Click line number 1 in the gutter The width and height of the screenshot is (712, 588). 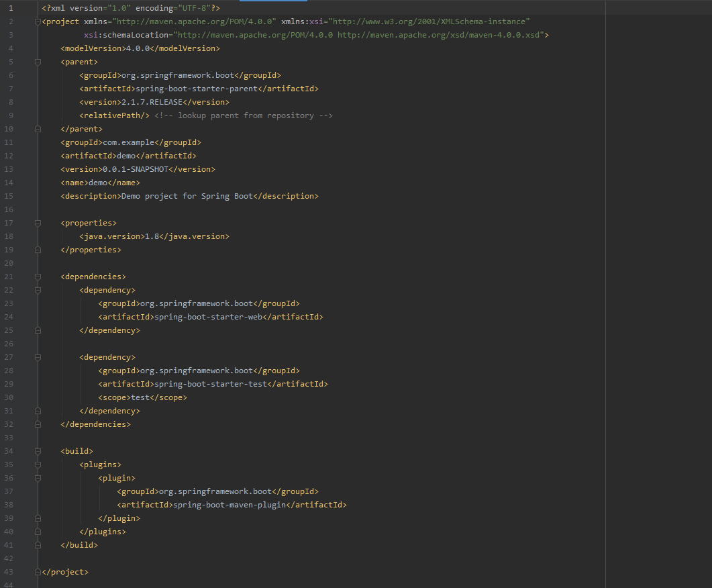(11, 8)
